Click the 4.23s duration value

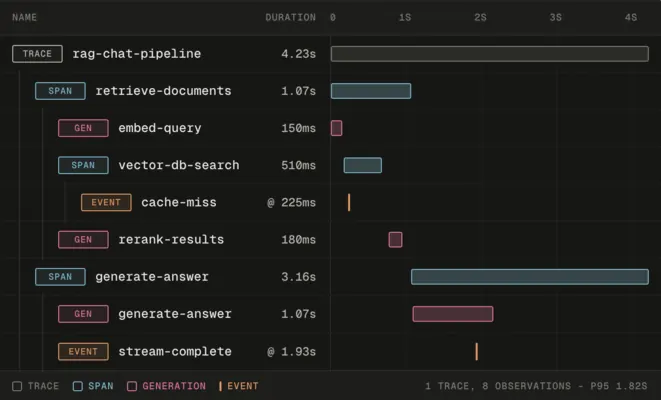pos(298,54)
